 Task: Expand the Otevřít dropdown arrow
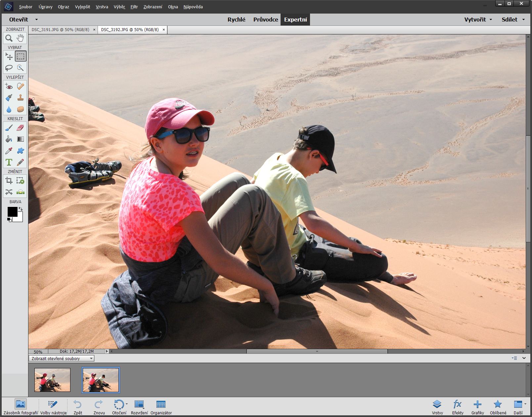[x=36, y=20]
